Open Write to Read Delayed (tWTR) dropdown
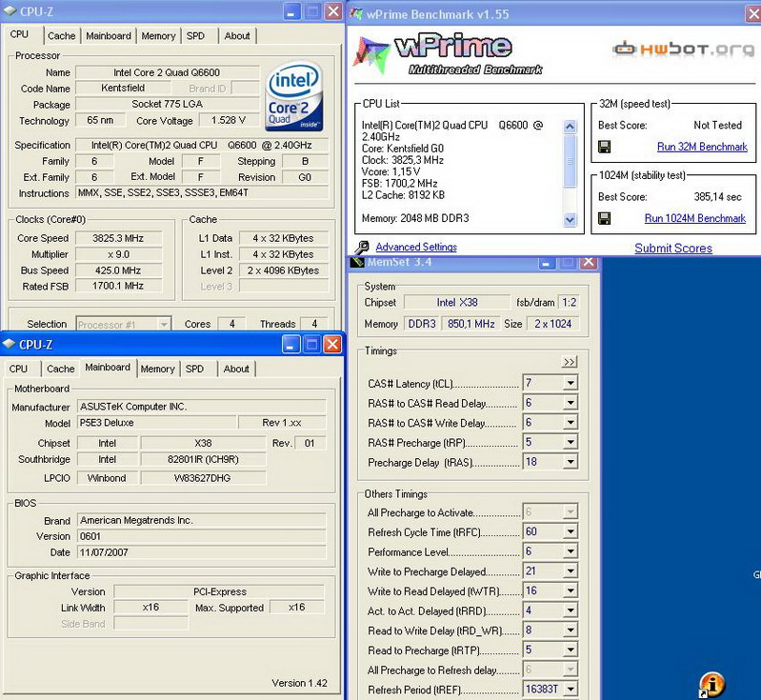This screenshot has width=761, height=700. coord(571,590)
